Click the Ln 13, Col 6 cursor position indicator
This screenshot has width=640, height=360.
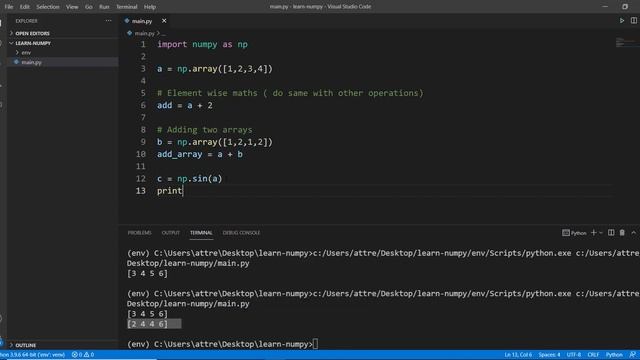(x=518, y=355)
